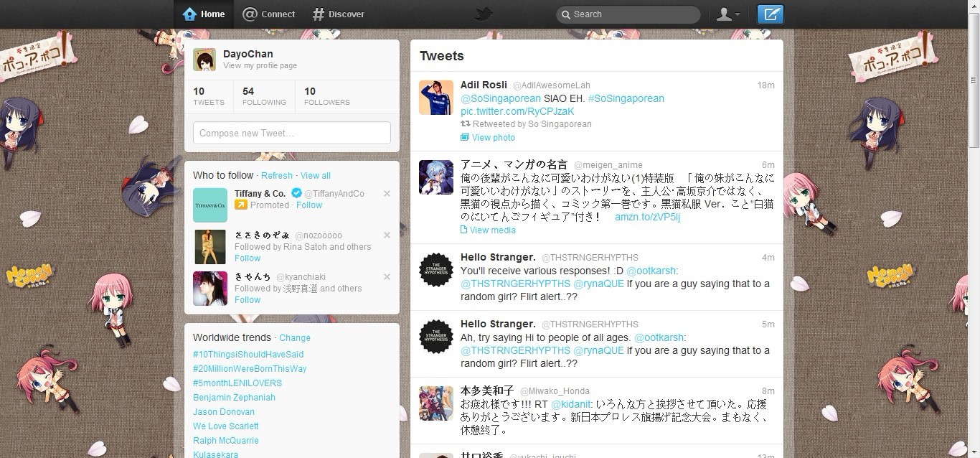
Task: Click the @kyanchiaki avatar image
Action: [x=210, y=289]
